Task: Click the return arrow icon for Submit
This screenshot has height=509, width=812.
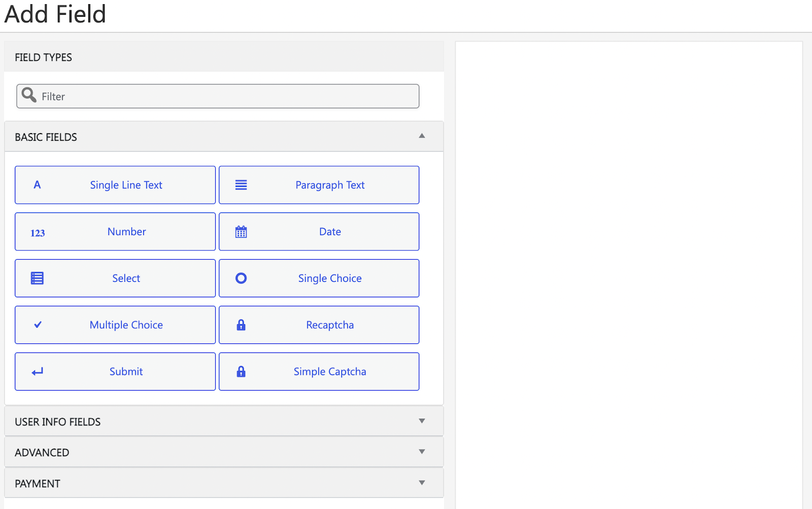Action: pyautogui.click(x=38, y=372)
